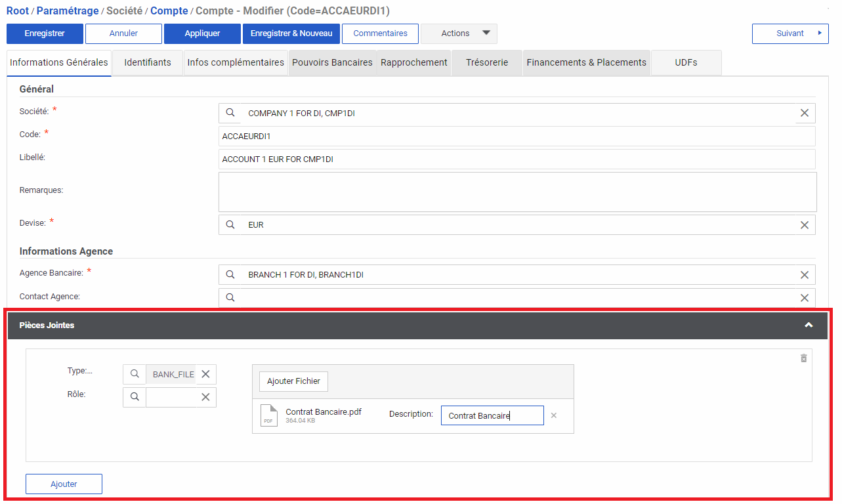842x504 pixels.
Task: Go to Financements & Placements tab
Action: point(586,62)
